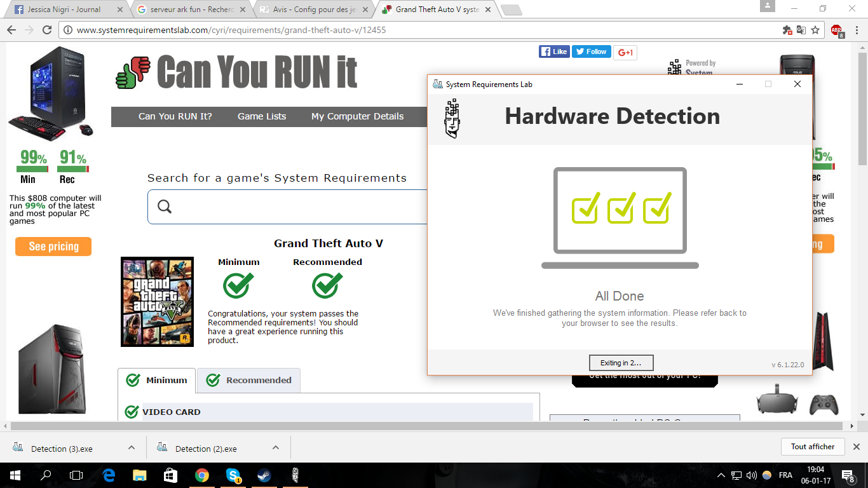Open the network icon in the system tray
868x488 pixels.
coord(736,475)
